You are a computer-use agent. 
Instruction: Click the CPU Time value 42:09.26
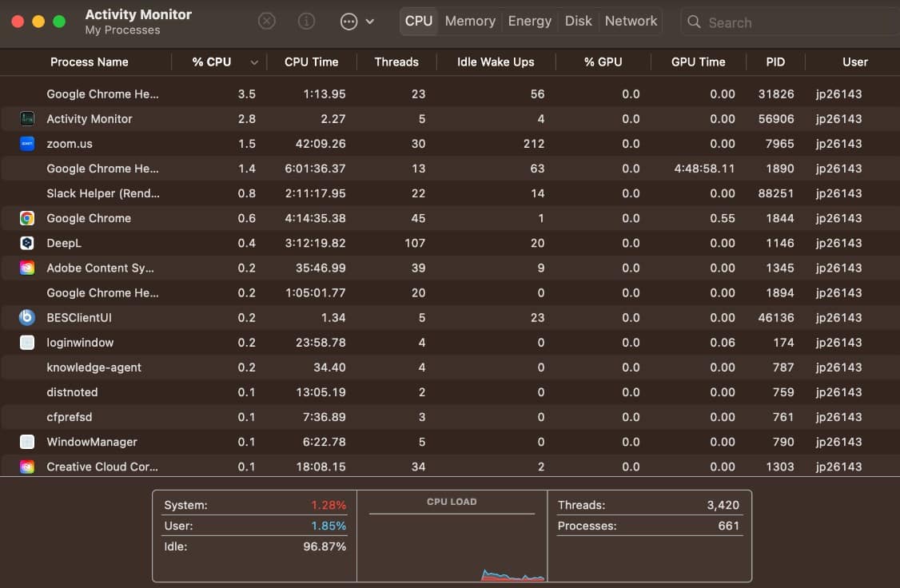point(321,144)
